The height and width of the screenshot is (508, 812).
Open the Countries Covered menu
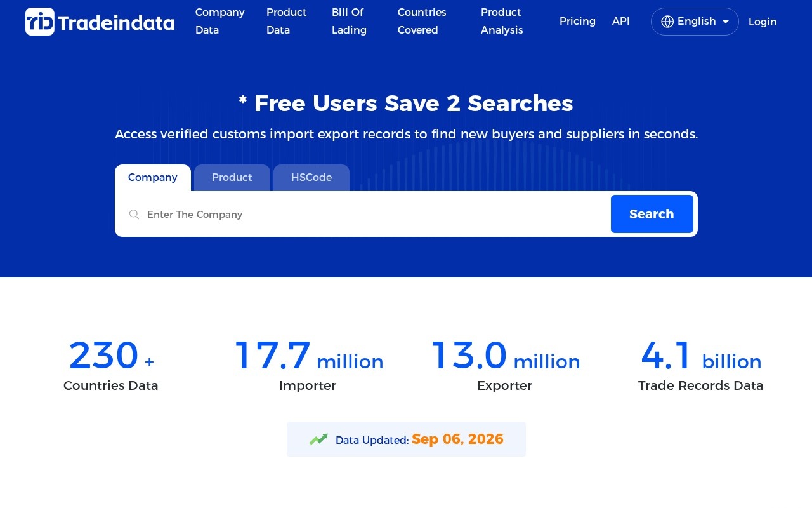[x=422, y=21]
